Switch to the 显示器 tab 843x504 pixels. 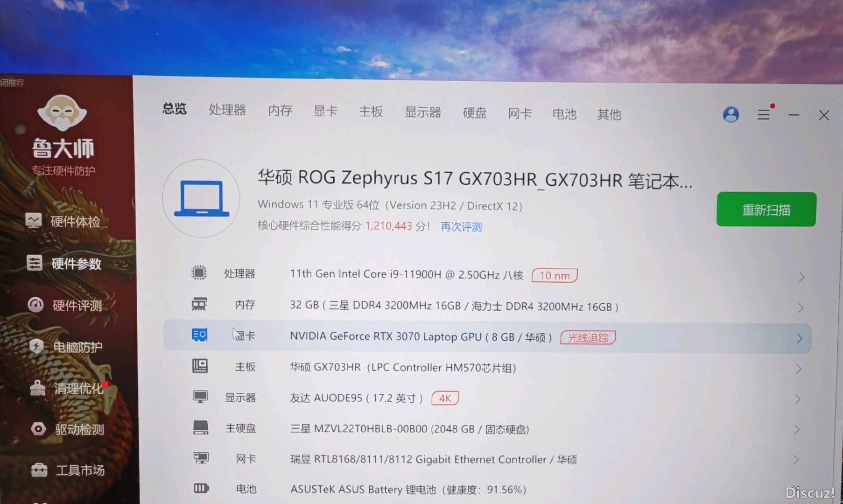click(423, 112)
